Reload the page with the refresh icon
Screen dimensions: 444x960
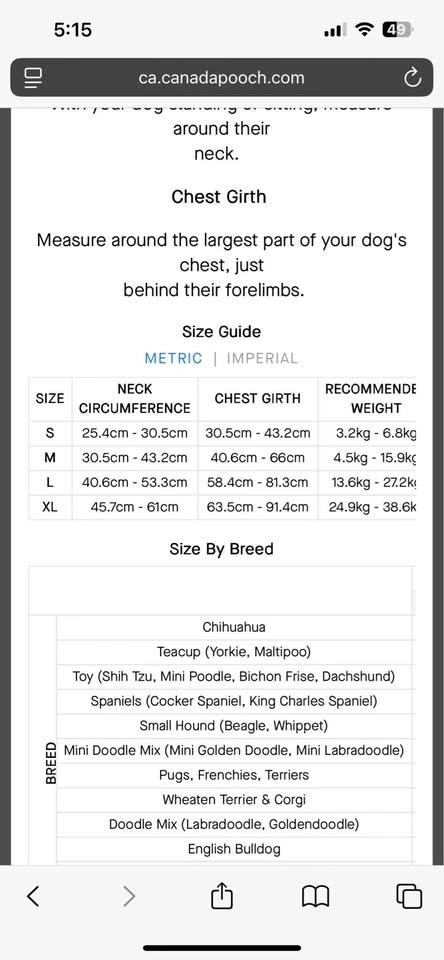click(413, 78)
